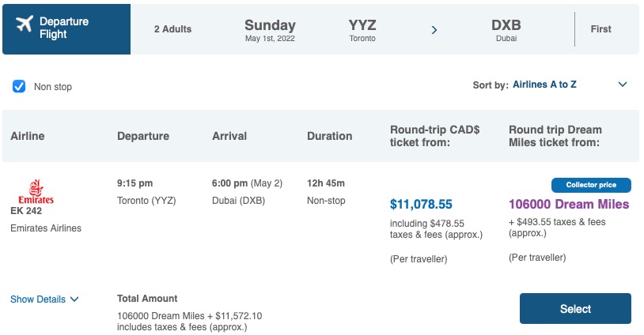Select the Departure Flight tab
The height and width of the screenshot is (335, 644).
coord(66,29)
